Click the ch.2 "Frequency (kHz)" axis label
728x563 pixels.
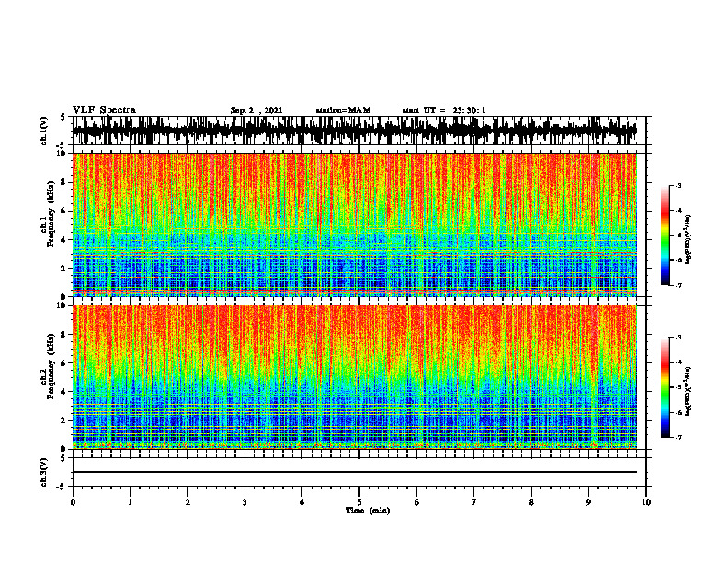(x=51, y=366)
